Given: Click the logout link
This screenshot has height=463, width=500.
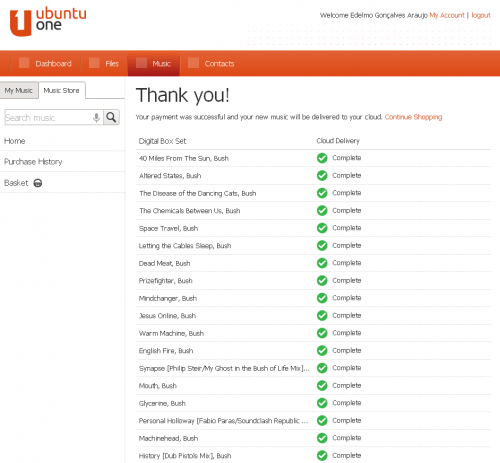Looking at the screenshot, I should (x=481, y=15).
